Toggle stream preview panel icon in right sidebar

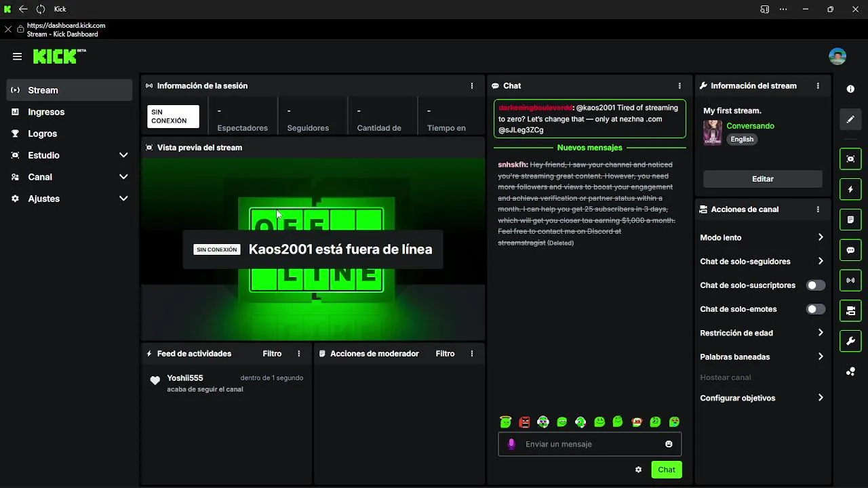[850, 159]
